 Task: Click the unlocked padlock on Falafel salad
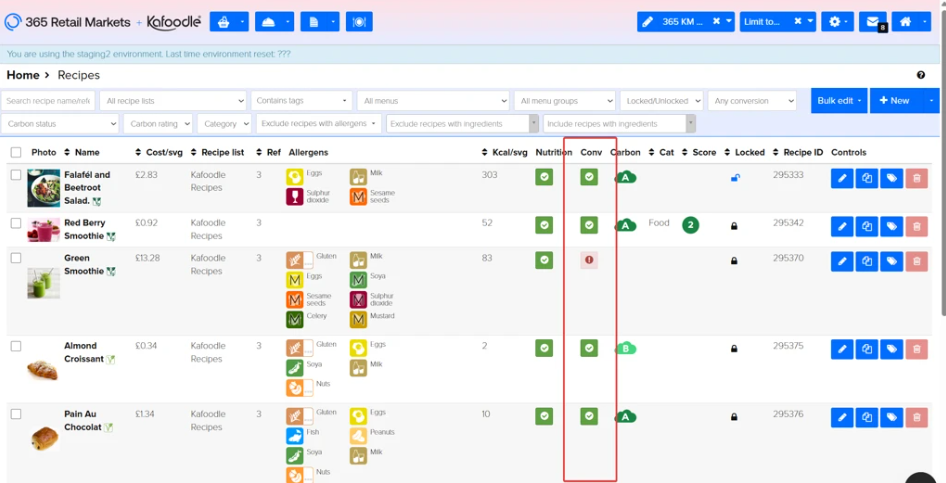tap(735, 178)
